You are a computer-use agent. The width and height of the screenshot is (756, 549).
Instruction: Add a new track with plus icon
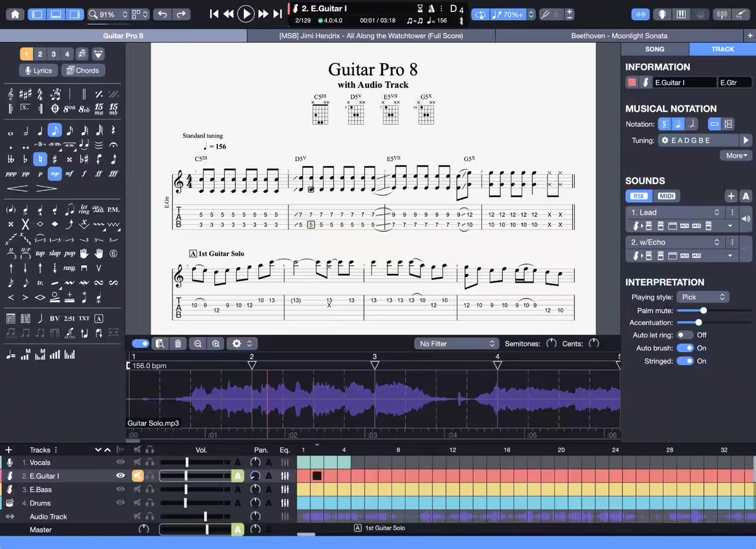pyautogui.click(x=9, y=450)
